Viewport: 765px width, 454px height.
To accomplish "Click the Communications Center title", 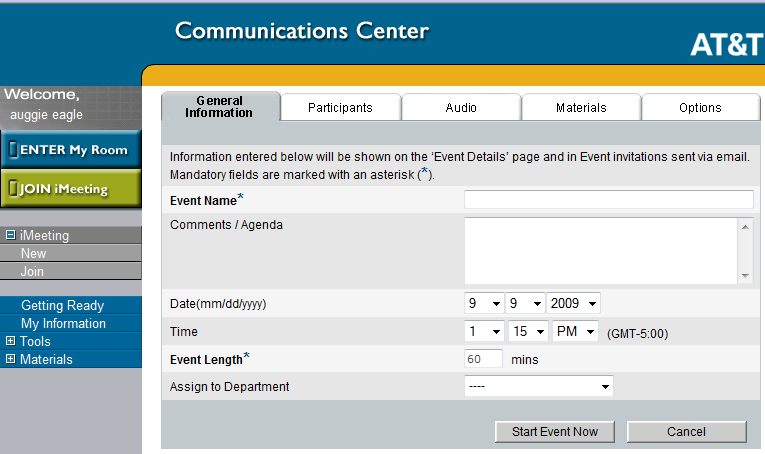I will click(302, 30).
